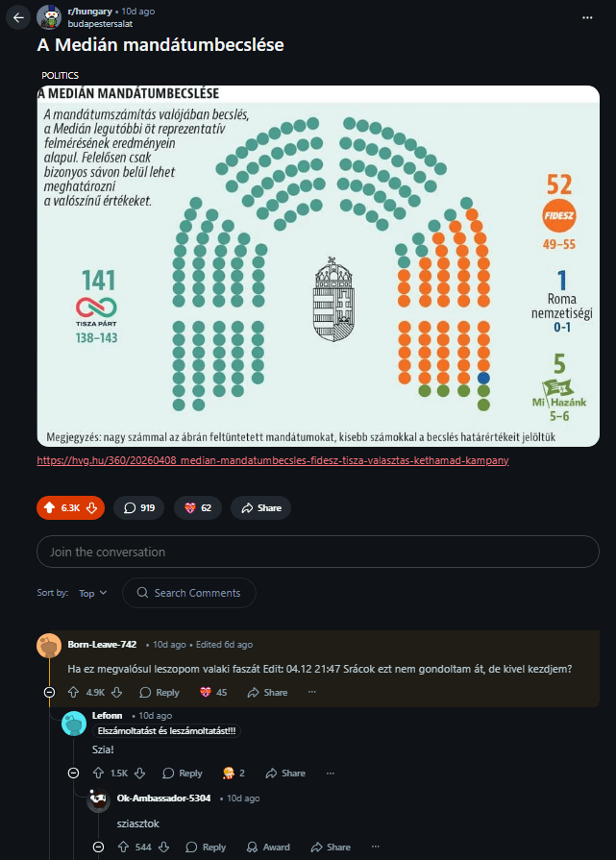The width and height of the screenshot is (616, 860).
Task: Open the hvg.hu article link
Action: click(x=272, y=460)
